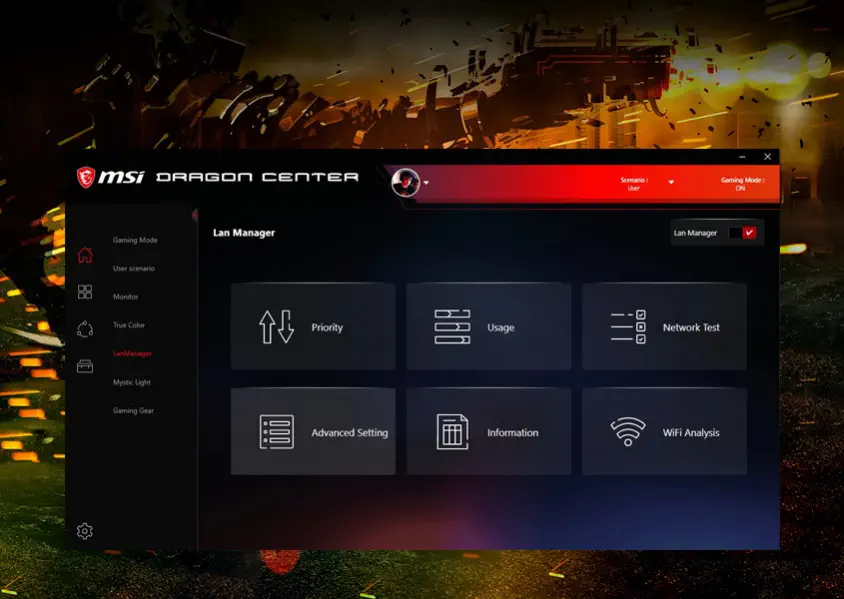The height and width of the screenshot is (599, 844).
Task: Toggle the Lan Manager switch off
Action: click(x=742, y=232)
